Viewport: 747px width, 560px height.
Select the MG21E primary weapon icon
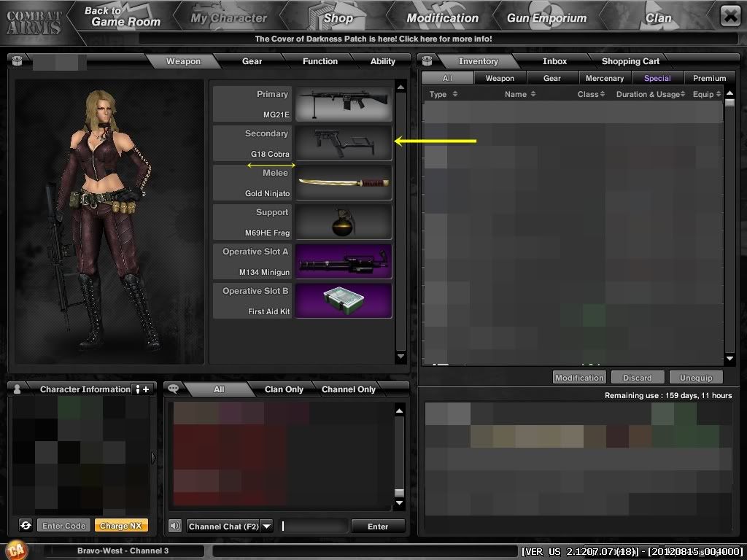pos(344,104)
